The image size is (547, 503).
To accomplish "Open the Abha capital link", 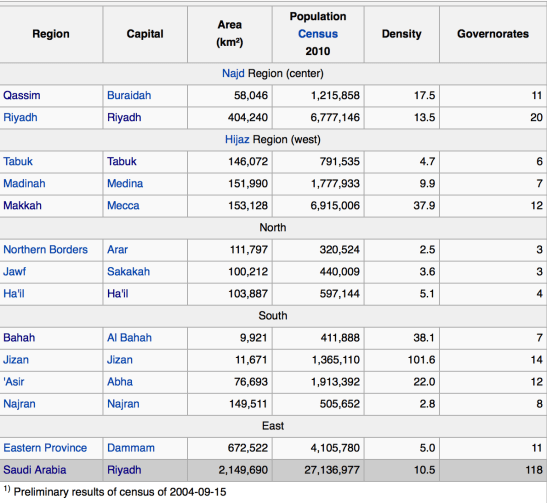I will pos(120,382).
